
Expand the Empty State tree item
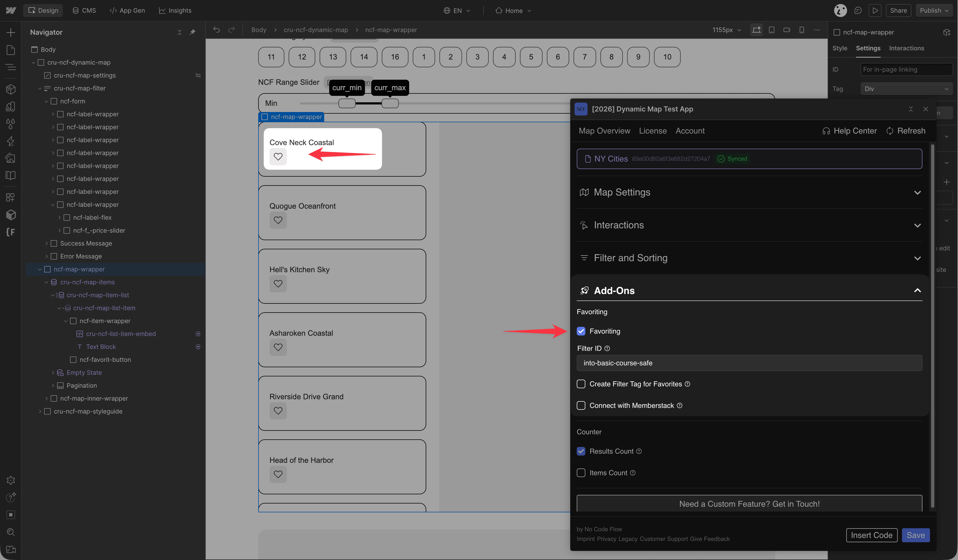(53, 373)
